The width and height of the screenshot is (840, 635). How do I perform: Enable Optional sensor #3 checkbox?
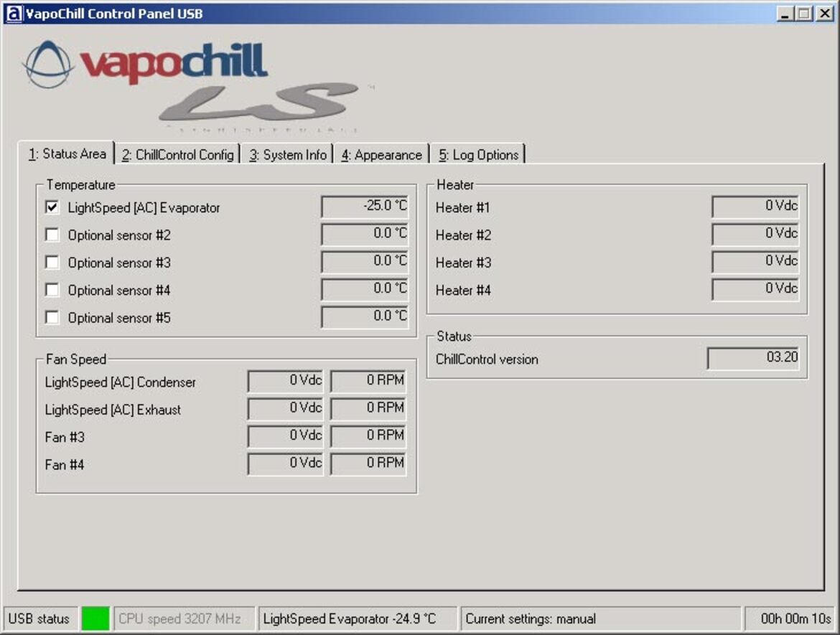tap(52, 263)
